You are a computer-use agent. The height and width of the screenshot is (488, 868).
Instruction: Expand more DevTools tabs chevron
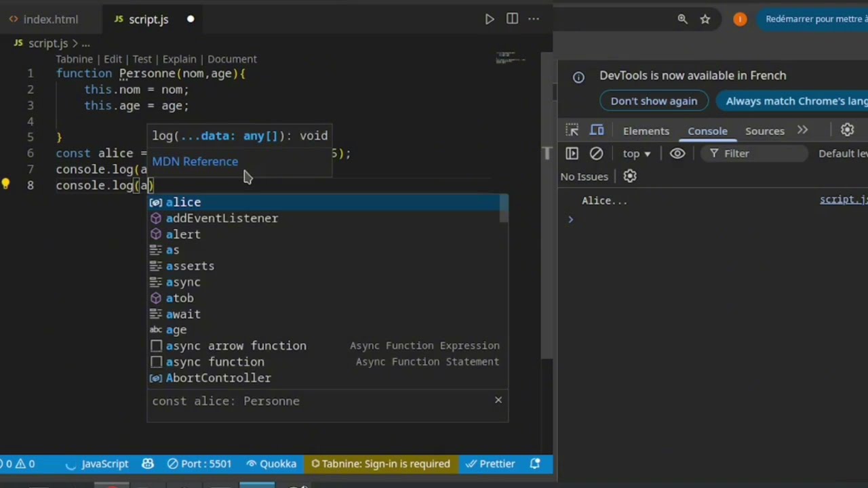tap(803, 130)
